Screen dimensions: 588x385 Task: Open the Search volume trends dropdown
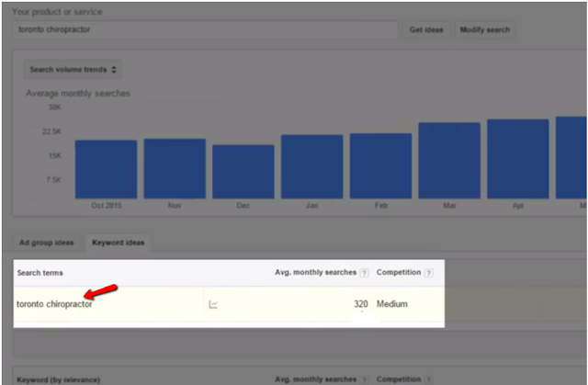(73, 69)
